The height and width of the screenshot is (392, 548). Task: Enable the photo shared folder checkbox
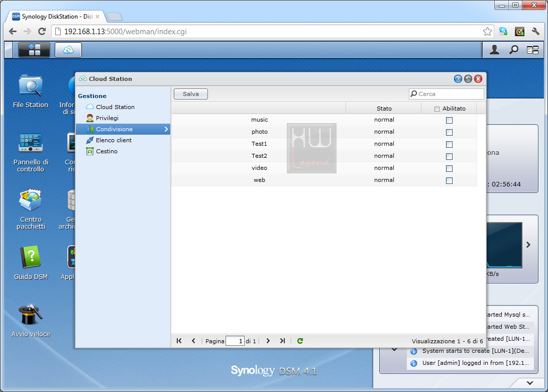(449, 133)
